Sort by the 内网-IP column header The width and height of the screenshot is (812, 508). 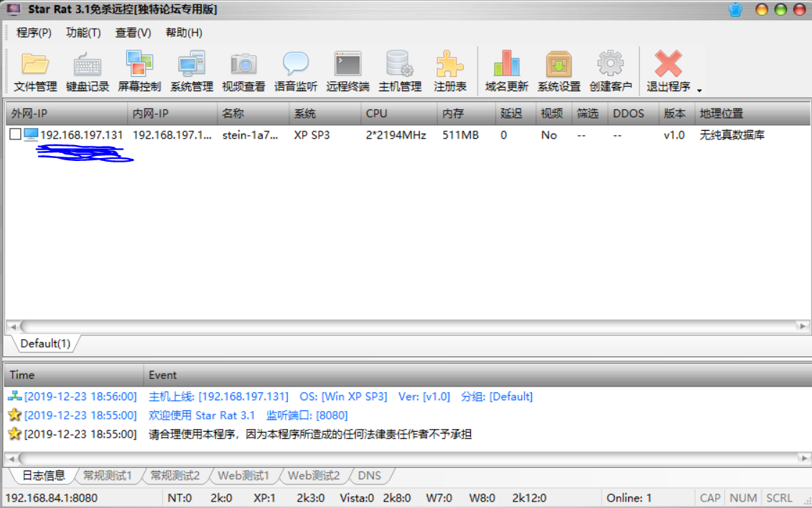coord(172,114)
